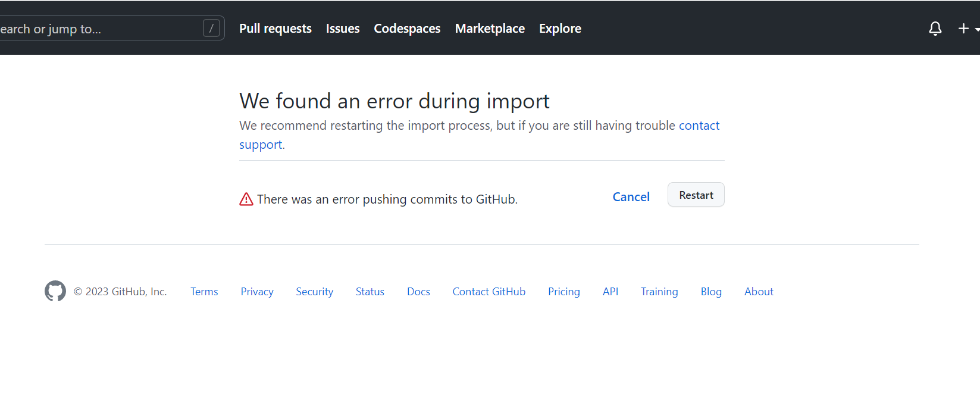Select the slash shortcut icon in search bar
Screen dimensions: 980x403
[x=212, y=27]
